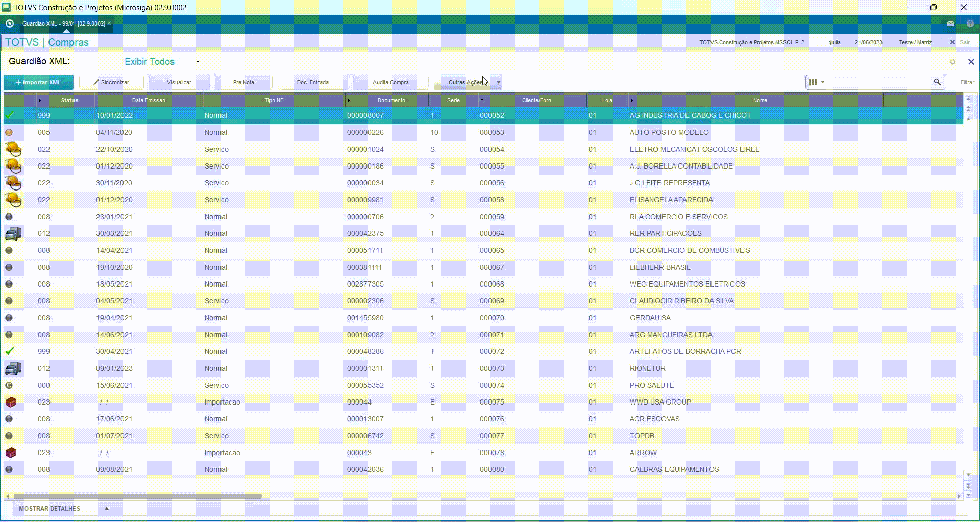Click the ARG MANGUEIRAS LTDA name
Image resolution: width=980 pixels, height=522 pixels.
[x=671, y=335]
